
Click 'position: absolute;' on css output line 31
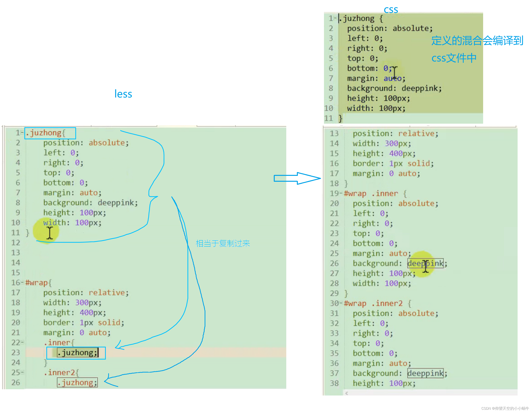(x=396, y=313)
